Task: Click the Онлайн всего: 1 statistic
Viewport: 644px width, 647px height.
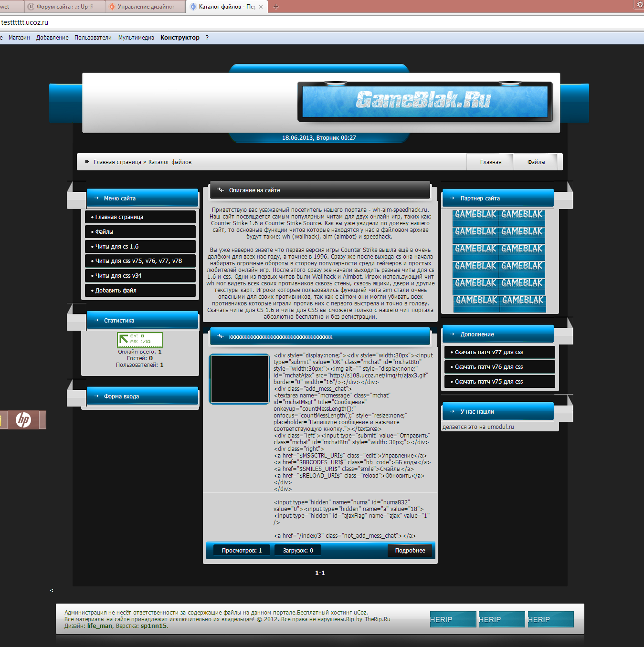Action: pos(140,352)
